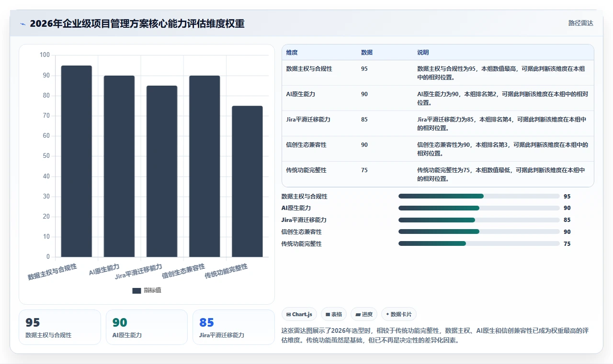Click the description saying 本组数值最高
This screenshot has height=364, width=613.
pyautogui.click(x=501, y=73)
